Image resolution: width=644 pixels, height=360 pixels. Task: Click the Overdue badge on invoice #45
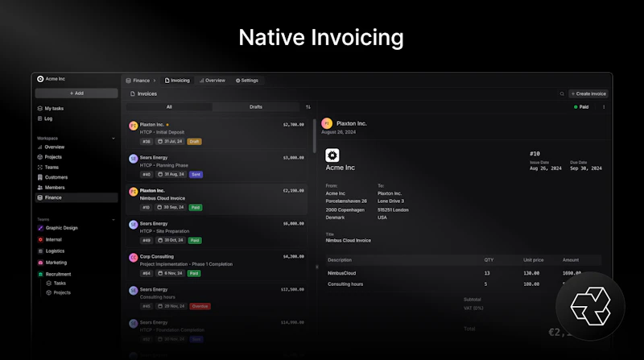200,306
